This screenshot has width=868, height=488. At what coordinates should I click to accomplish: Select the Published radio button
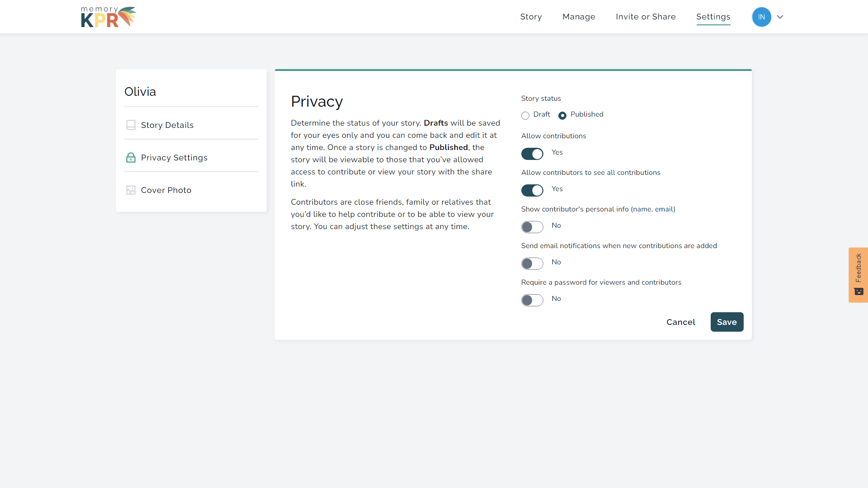[562, 116]
